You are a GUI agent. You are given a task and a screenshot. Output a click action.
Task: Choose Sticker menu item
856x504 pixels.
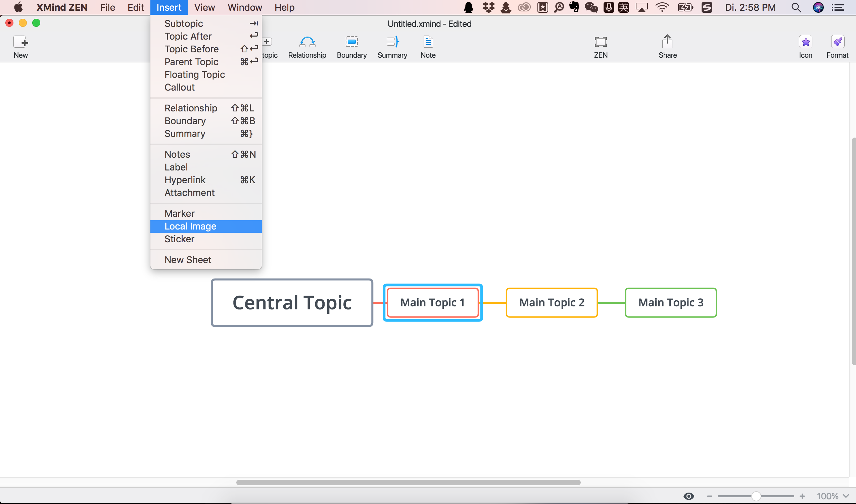206,239
